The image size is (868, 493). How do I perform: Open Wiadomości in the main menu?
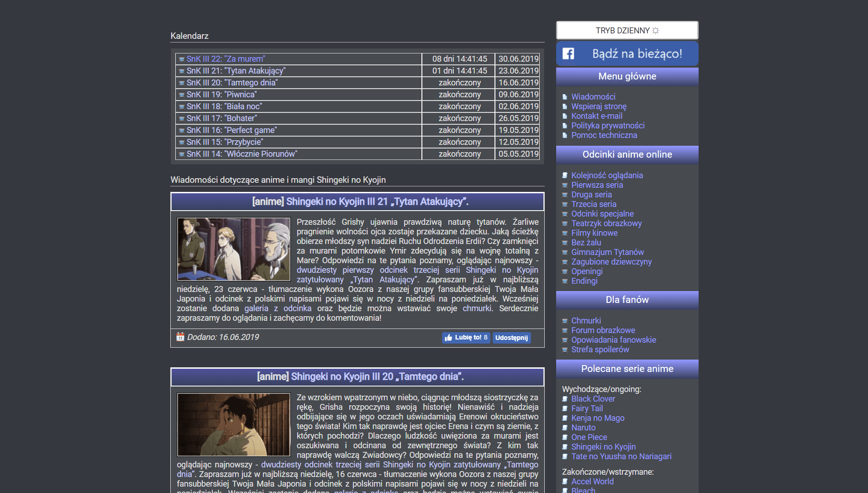click(x=593, y=97)
